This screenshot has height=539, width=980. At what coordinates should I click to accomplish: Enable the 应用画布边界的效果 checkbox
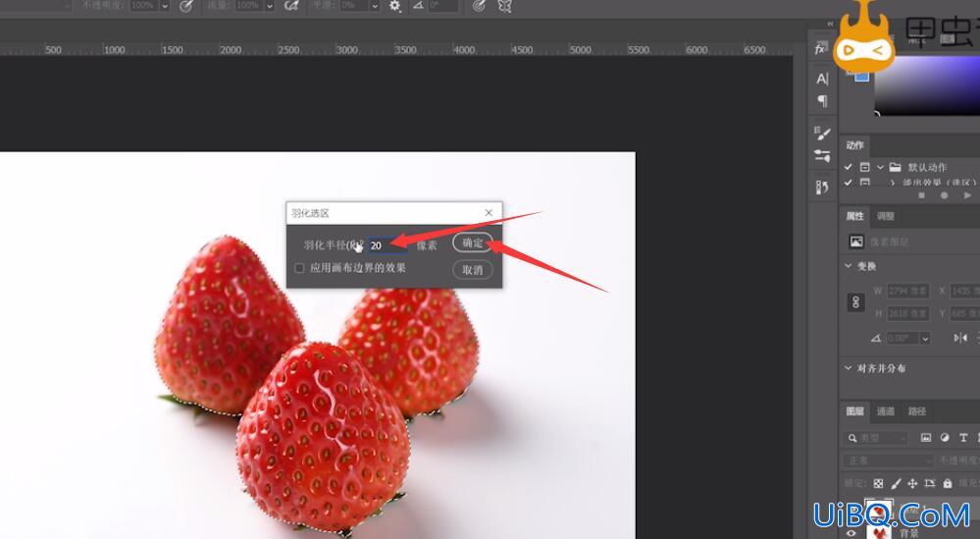pyautogui.click(x=299, y=268)
